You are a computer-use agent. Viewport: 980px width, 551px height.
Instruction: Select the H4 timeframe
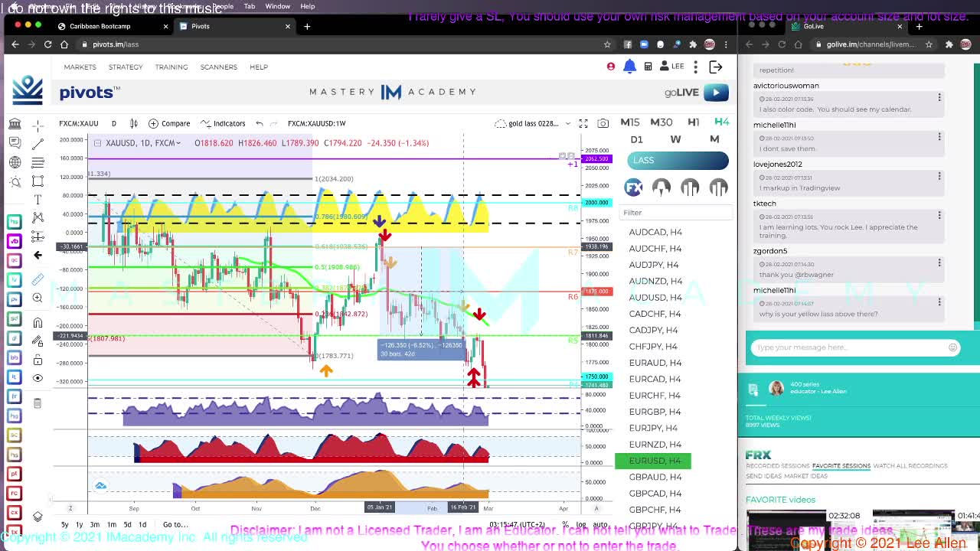pos(722,122)
